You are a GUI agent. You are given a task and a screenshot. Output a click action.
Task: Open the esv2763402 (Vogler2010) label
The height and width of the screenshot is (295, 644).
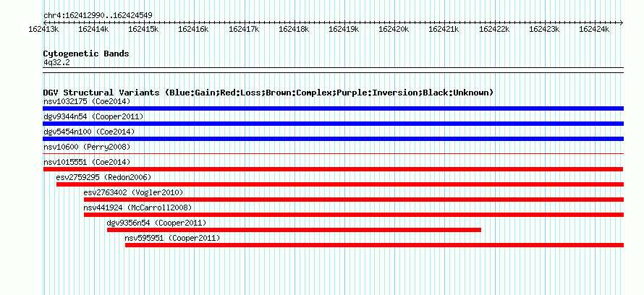click(x=133, y=192)
